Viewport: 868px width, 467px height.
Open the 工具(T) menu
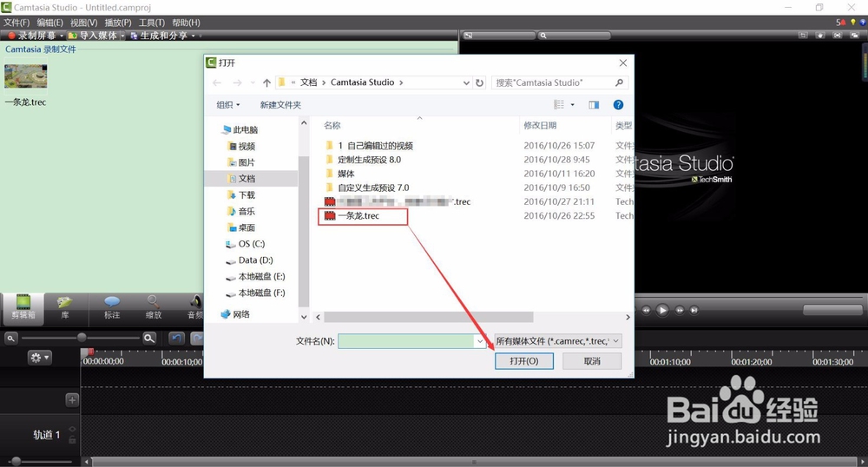tap(152, 23)
